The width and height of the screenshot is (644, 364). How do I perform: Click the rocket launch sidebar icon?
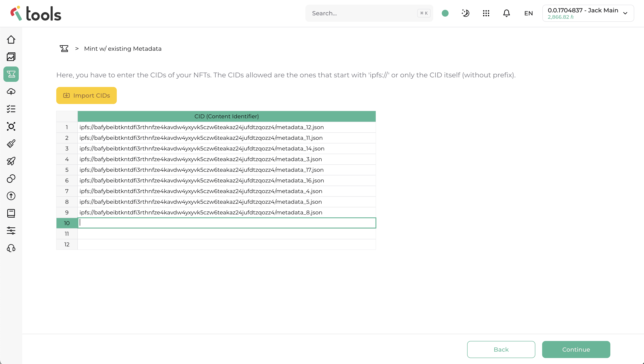pyautogui.click(x=11, y=161)
